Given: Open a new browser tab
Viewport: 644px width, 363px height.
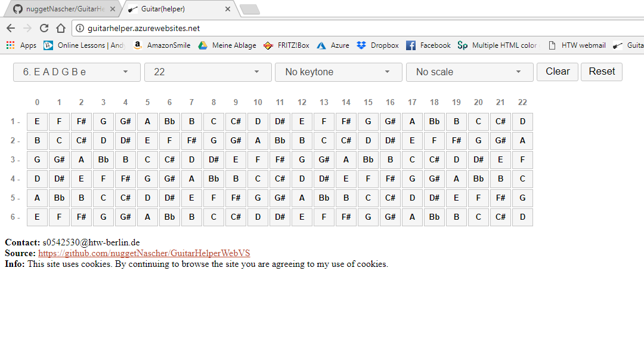Looking at the screenshot, I should point(249,9).
